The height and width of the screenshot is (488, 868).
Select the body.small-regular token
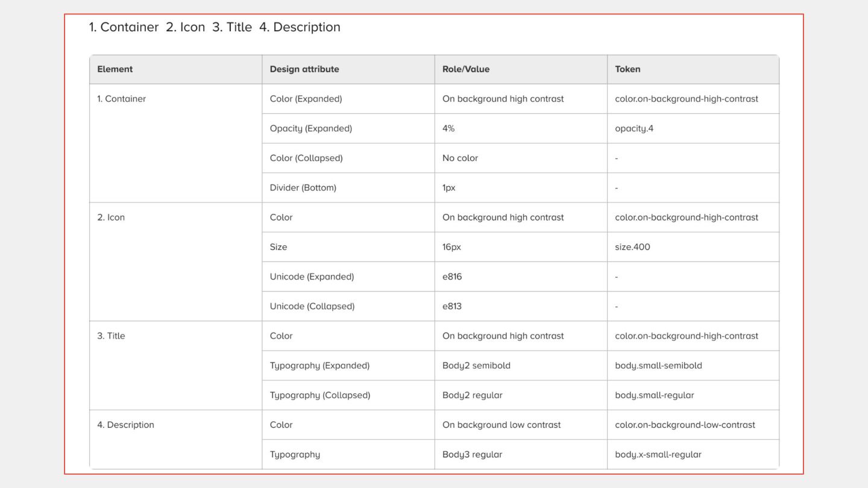point(655,395)
